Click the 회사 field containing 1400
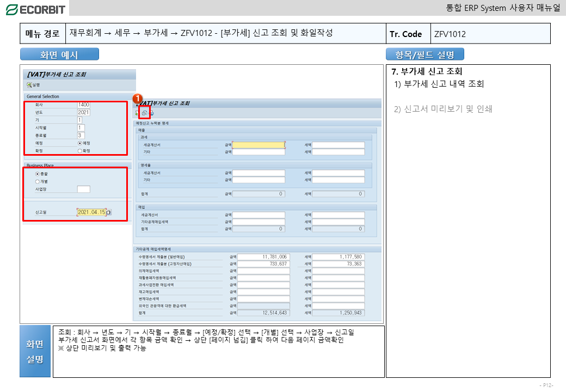The width and height of the screenshot is (566, 392). coord(84,105)
